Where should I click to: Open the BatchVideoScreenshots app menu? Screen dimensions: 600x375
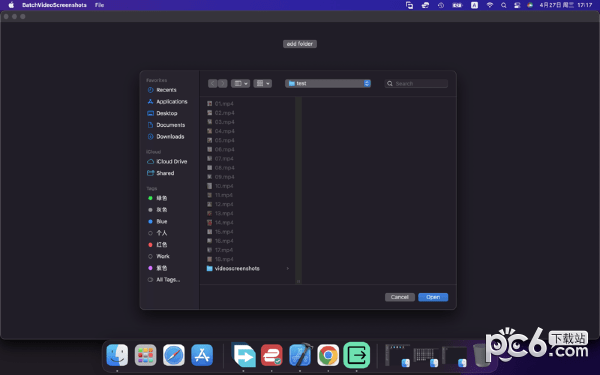point(54,5)
